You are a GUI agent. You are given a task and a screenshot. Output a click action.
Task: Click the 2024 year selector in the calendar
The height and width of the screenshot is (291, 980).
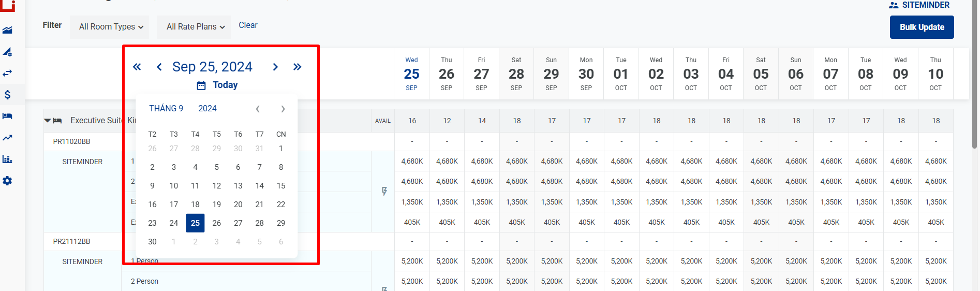[x=207, y=109]
